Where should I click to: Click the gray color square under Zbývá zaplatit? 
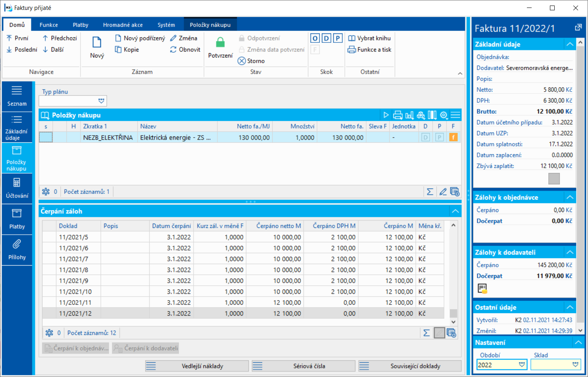pyautogui.click(x=554, y=179)
